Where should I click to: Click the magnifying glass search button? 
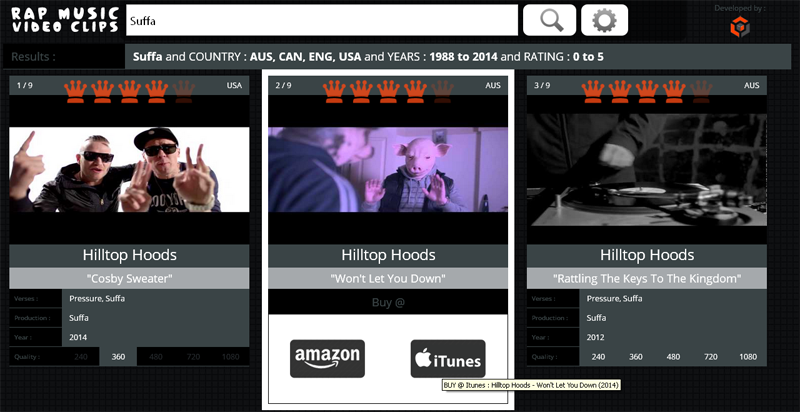click(549, 20)
